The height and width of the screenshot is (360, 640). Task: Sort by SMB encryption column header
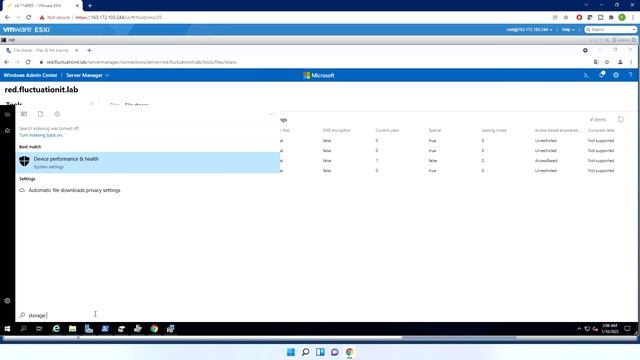336,130
